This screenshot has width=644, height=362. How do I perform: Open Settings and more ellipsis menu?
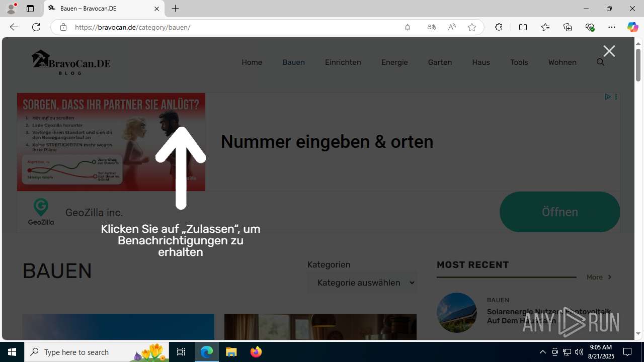(x=612, y=27)
